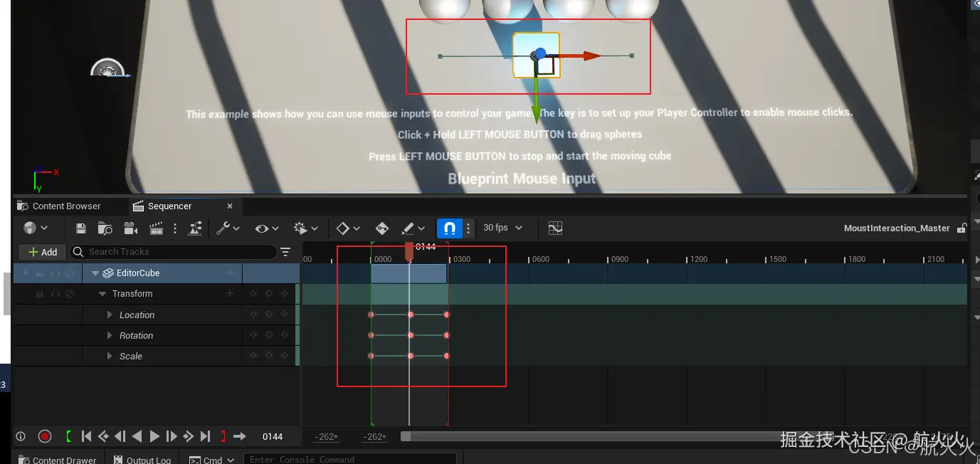
Task: Click the director sequence blueprint icon
Action: [195, 228]
